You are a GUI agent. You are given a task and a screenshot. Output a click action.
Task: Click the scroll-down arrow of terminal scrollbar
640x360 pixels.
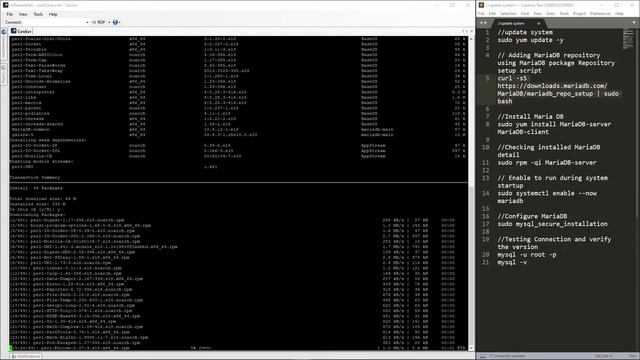471,349
